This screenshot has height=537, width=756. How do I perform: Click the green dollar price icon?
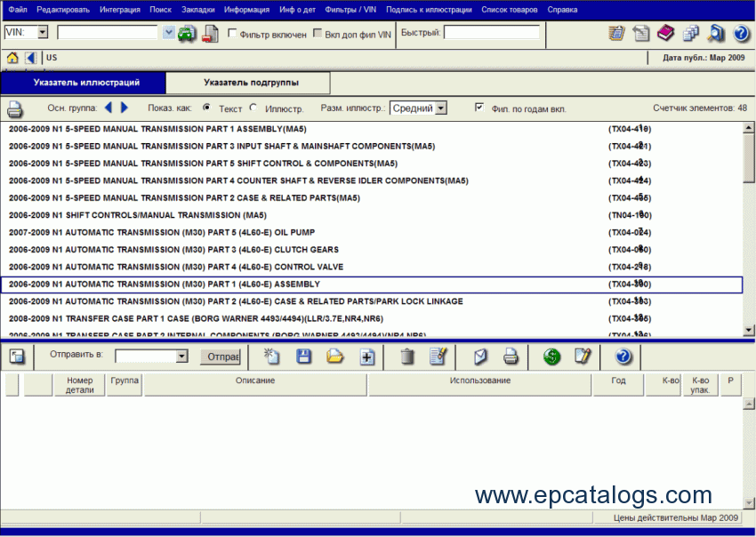551,357
